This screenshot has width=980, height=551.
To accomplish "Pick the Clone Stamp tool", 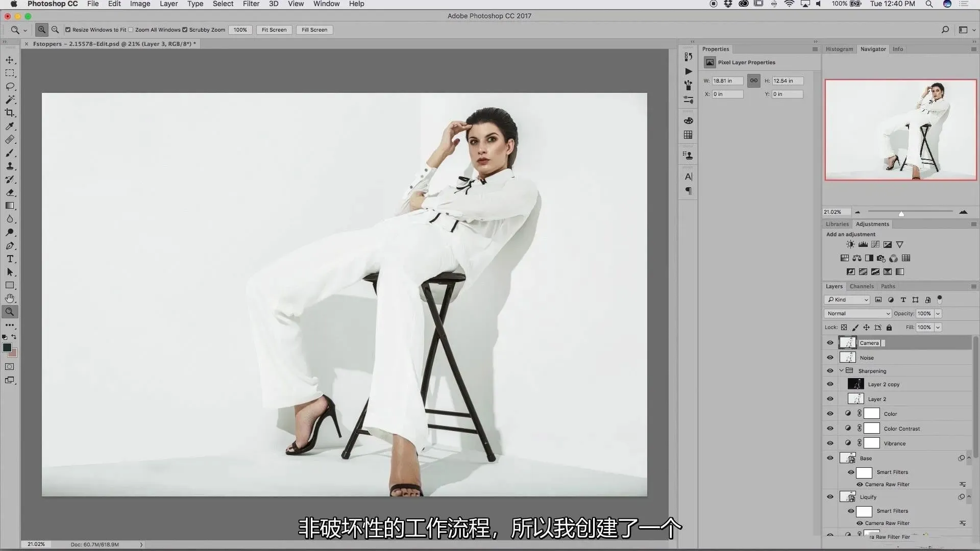I will pyautogui.click(x=10, y=166).
